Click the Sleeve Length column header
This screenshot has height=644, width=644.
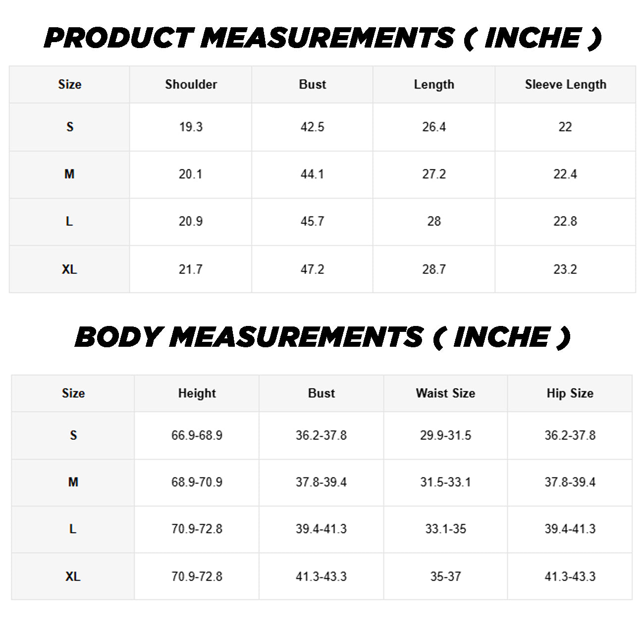pyautogui.click(x=565, y=85)
